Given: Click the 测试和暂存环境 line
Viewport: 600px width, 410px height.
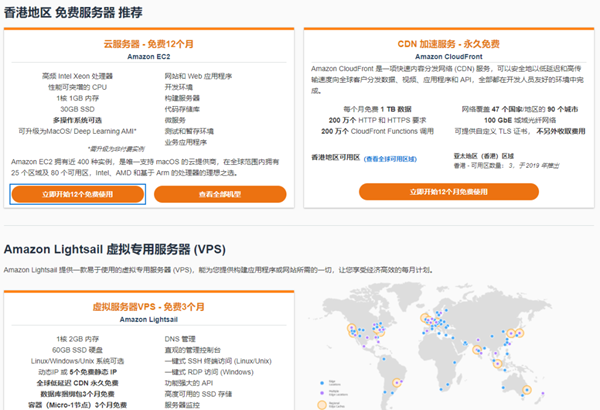Looking at the screenshot, I should point(189,131).
